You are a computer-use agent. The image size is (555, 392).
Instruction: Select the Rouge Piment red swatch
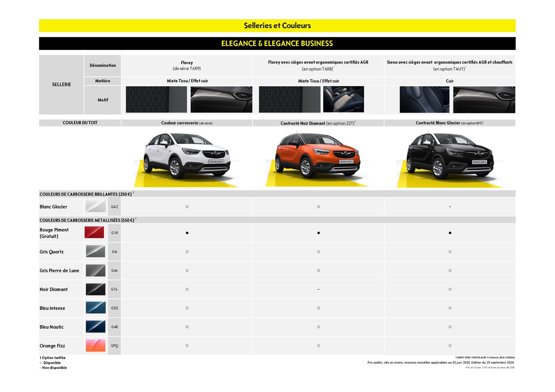click(94, 232)
